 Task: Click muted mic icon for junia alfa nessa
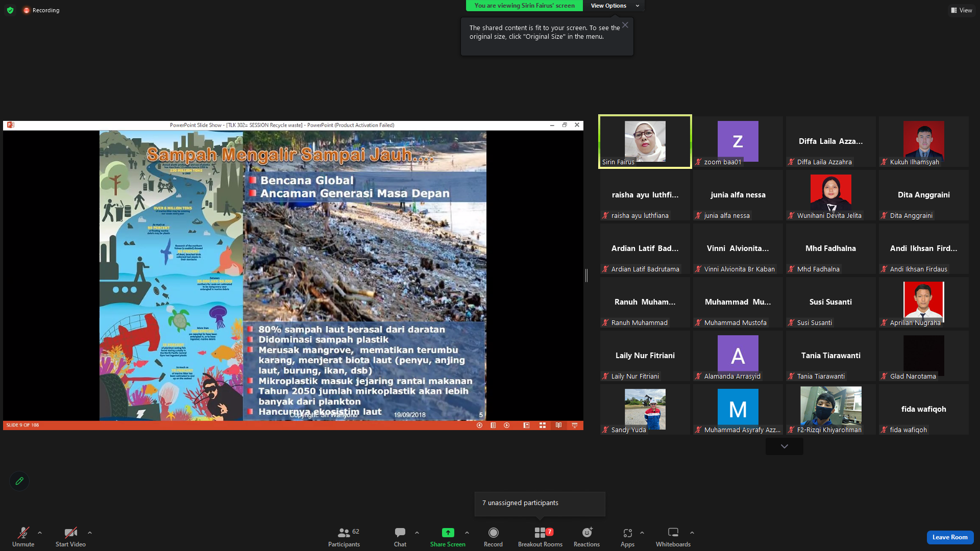pyautogui.click(x=698, y=216)
